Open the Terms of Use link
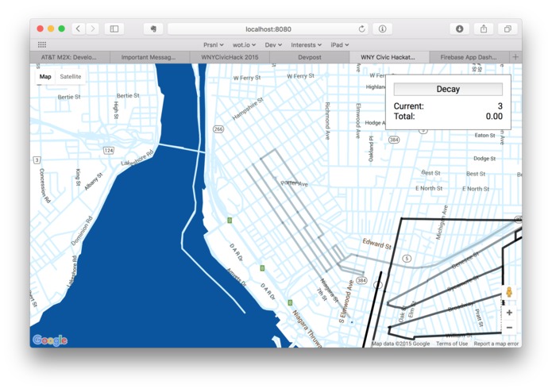Screen dimensions: 552x392 click(452, 344)
